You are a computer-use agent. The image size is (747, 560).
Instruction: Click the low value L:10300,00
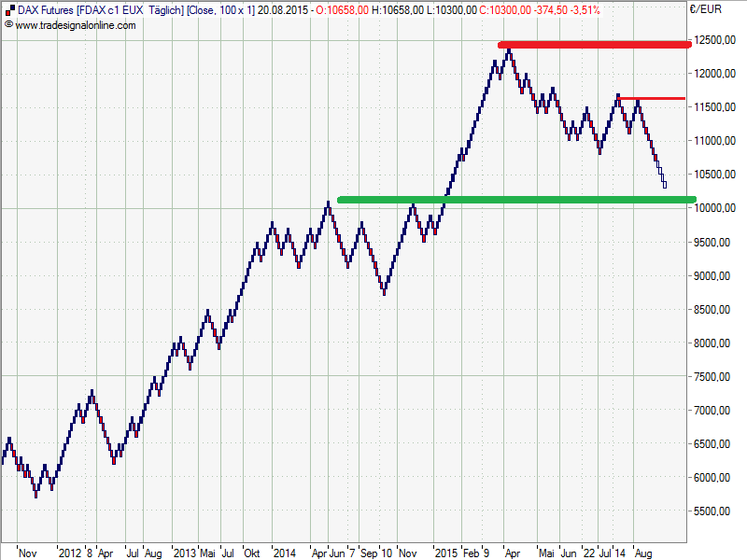pyautogui.click(x=452, y=10)
